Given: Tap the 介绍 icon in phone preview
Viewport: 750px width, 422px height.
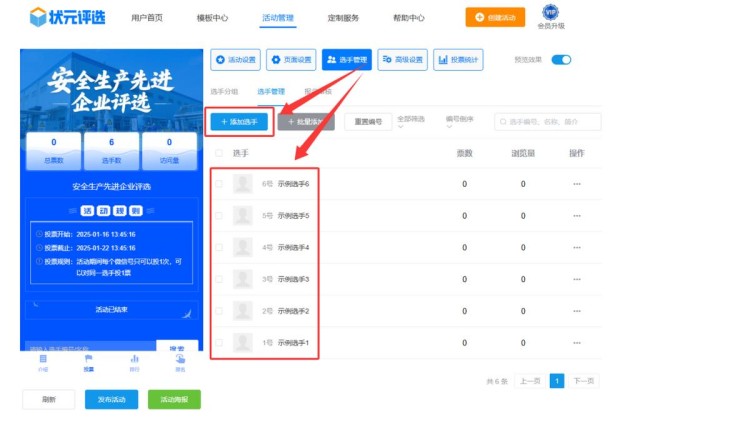Looking at the screenshot, I should 43,359.
